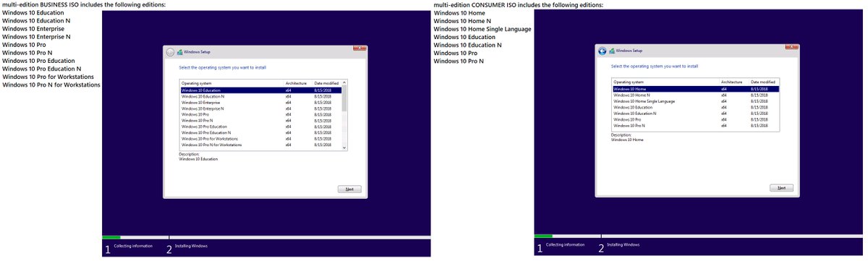Click the back arrow in the Consumer ISO setup window
The height and width of the screenshot is (261, 868).
pyautogui.click(x=602, y=51)
